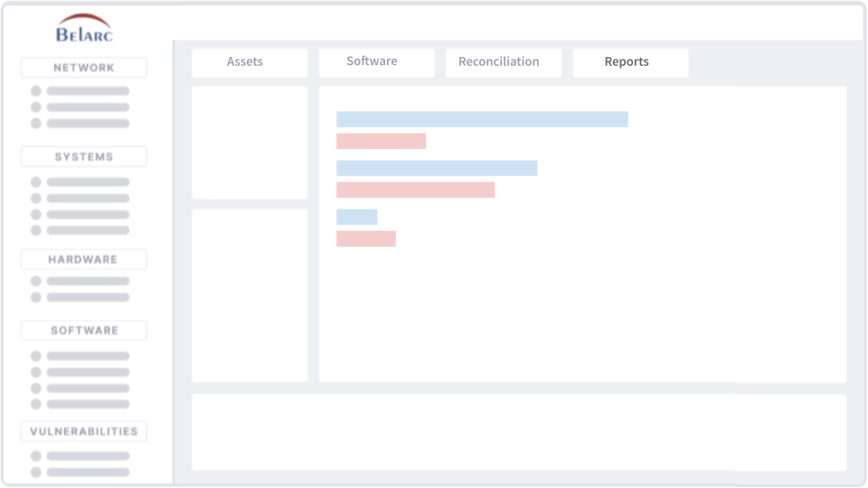Click first bullet icon under VULNERABILITIES
The image size is (868, 488).
(x=36, y=456)
